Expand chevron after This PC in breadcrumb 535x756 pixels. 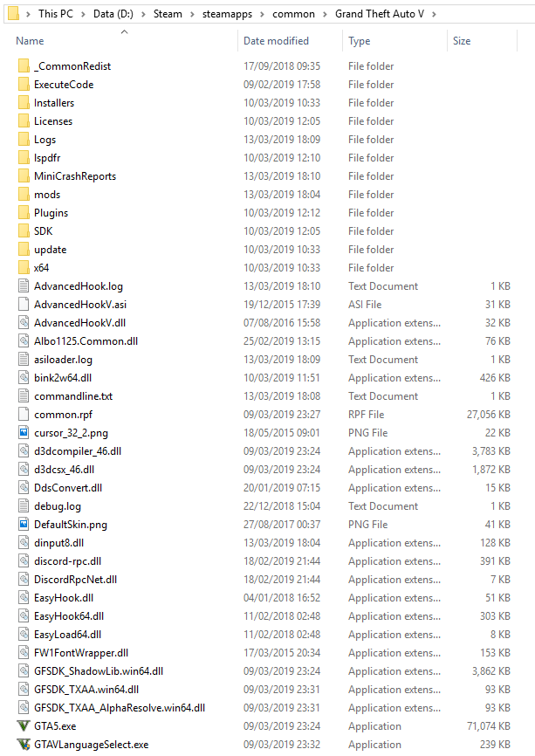point(84,15)
